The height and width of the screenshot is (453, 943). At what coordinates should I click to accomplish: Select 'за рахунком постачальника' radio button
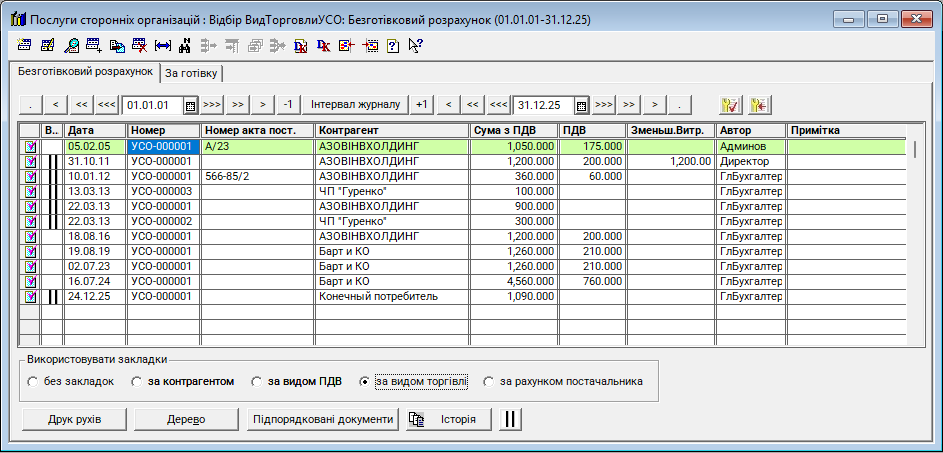tap(489, 382)
